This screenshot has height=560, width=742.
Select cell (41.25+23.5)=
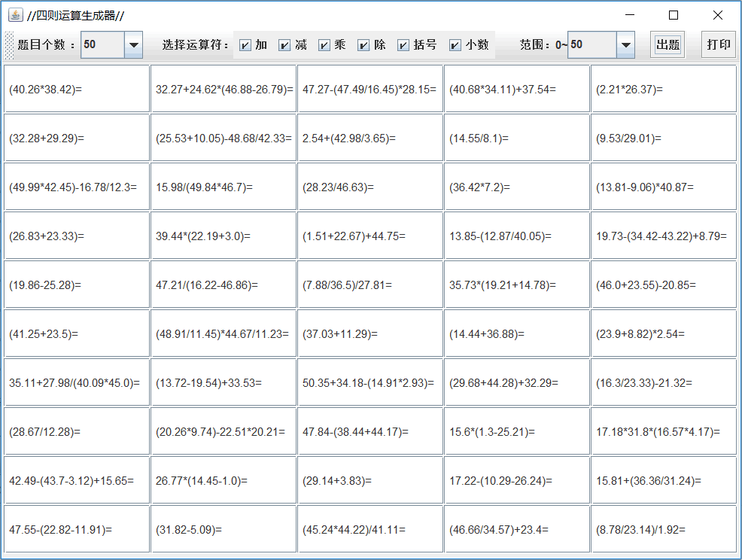pos(77,333)
